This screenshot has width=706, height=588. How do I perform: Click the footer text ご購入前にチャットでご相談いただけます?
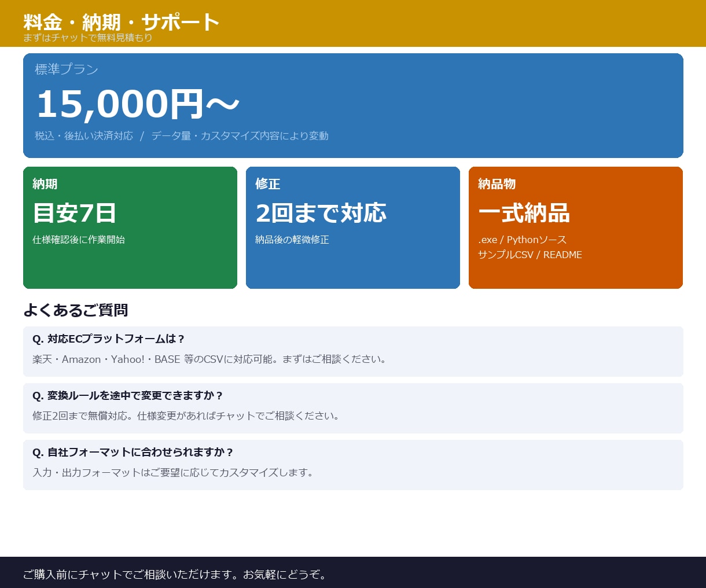(176, 575)
